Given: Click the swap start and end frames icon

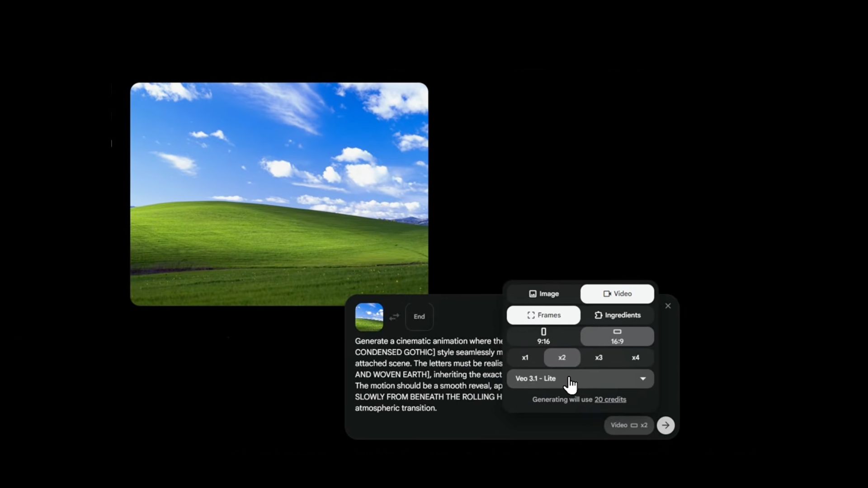Looking at the screenshot, I should 394,317.
